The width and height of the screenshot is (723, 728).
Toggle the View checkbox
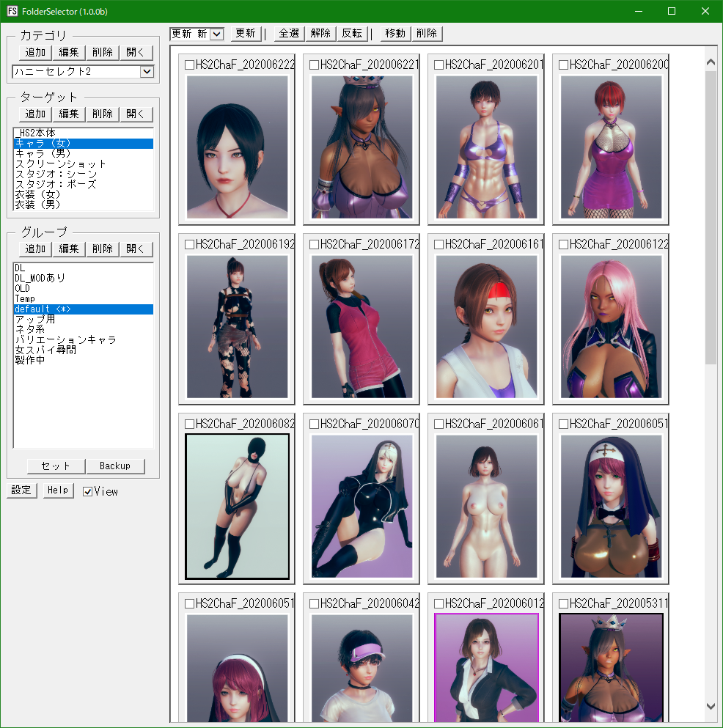(87, 492)
